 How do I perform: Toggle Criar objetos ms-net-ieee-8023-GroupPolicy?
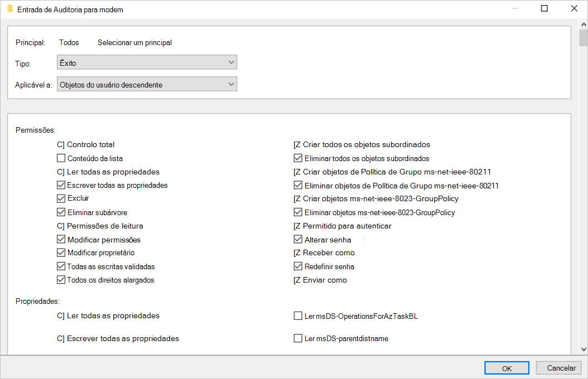coord(297,198)
